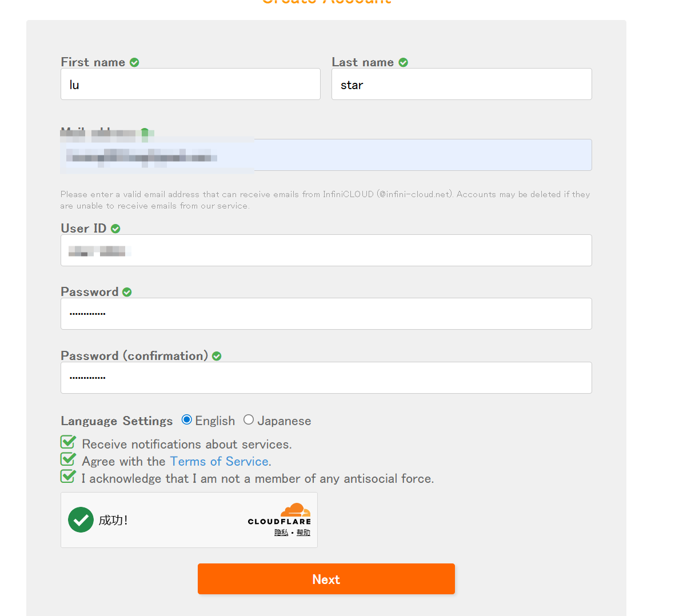
Task: Click the Cloudflare cloud logo
Action: [x=295, y=510]
